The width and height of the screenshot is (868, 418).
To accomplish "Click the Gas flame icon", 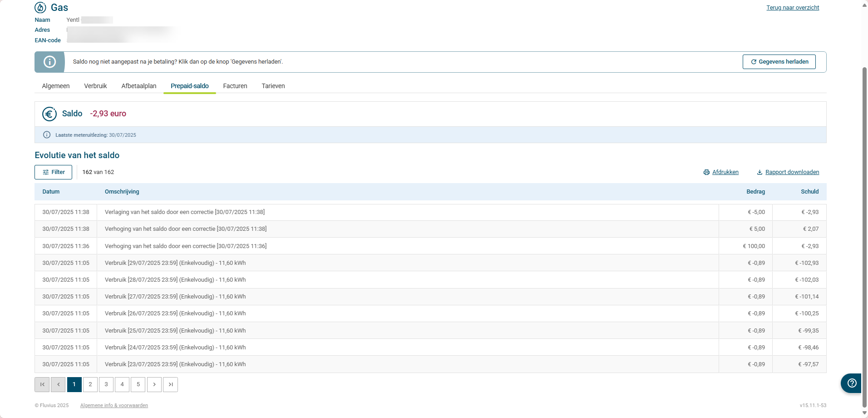I will [40, 8].
